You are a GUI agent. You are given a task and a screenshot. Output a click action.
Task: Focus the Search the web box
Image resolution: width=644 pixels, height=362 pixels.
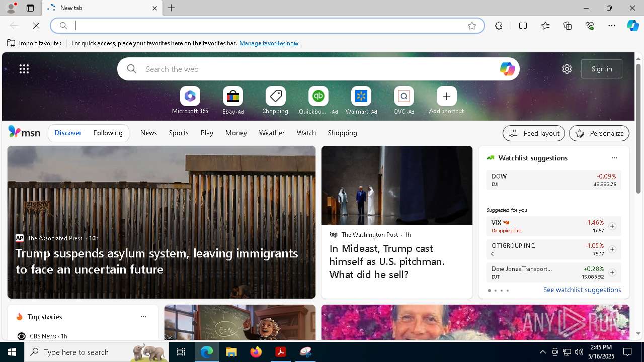[x=318, y=69]
